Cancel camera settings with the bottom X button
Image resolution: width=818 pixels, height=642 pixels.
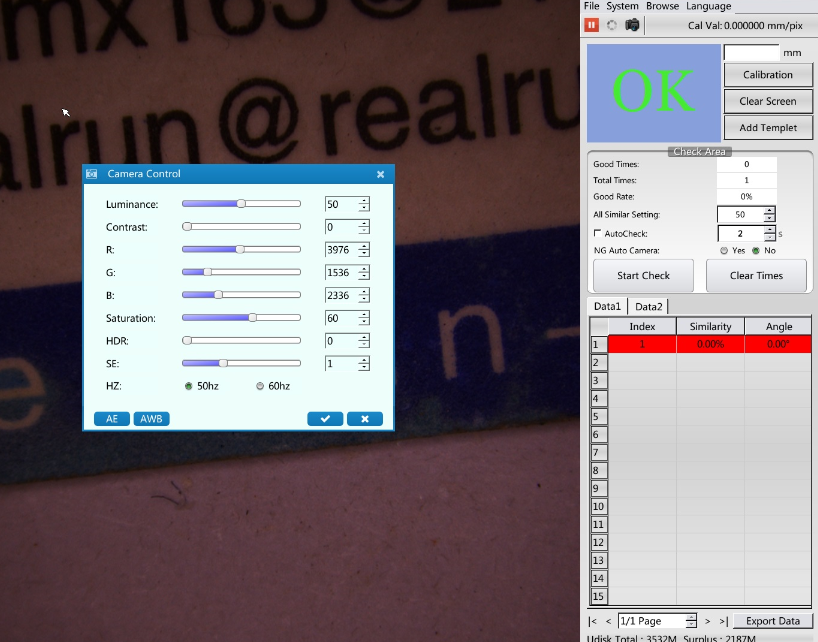pyautogui.click(x=365, y=419)
